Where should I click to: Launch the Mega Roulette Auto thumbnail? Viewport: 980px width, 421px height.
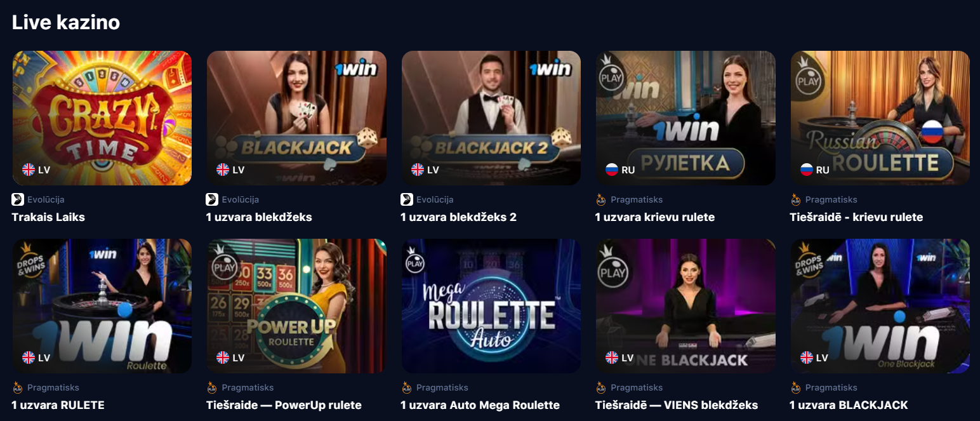pyautogui.click(x=491, y=306)
